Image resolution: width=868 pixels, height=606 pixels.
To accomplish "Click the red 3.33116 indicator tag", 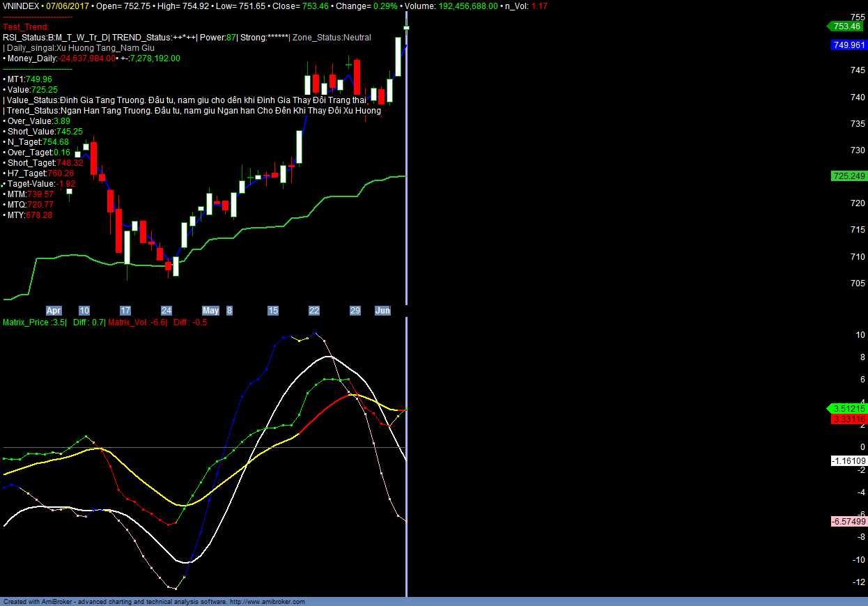I will 848,419.
